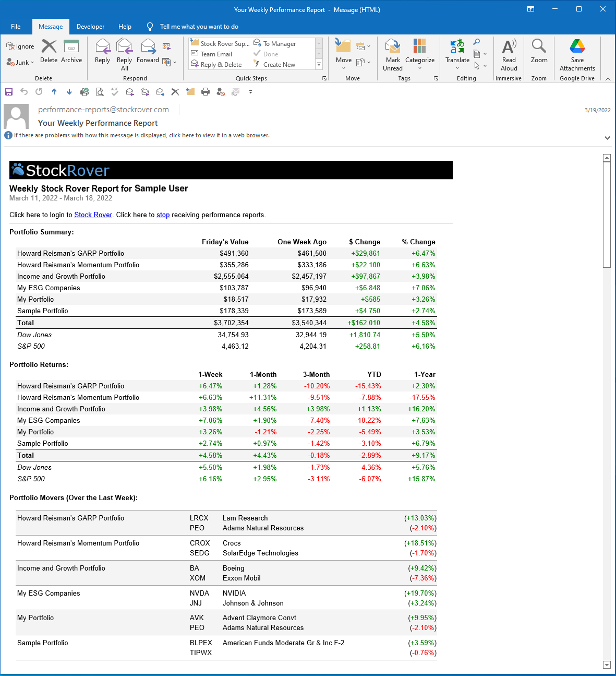Open the Stock Rover login link
The image size is (616, 676).
pos(93,215)
